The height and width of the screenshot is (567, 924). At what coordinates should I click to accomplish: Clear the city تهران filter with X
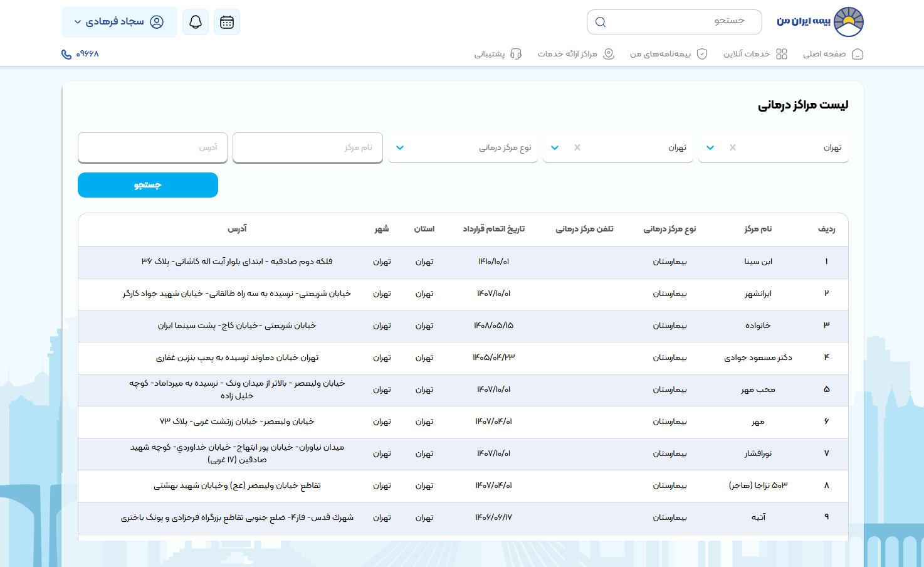[x=577, y=147]
